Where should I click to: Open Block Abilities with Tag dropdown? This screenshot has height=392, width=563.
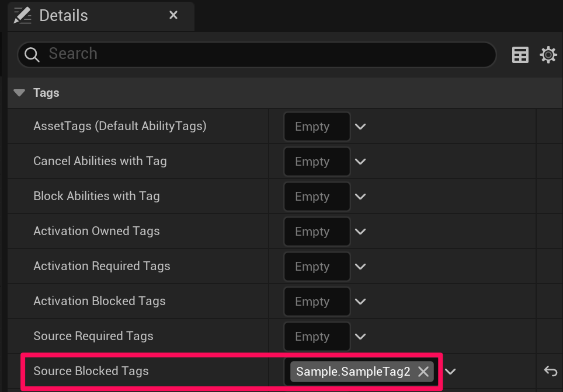pos(360,197)
